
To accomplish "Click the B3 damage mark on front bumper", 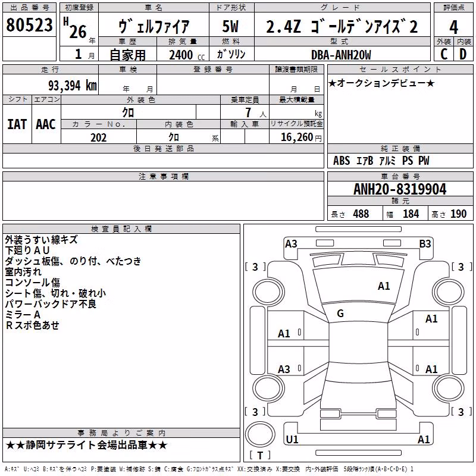I will [425, 244].
